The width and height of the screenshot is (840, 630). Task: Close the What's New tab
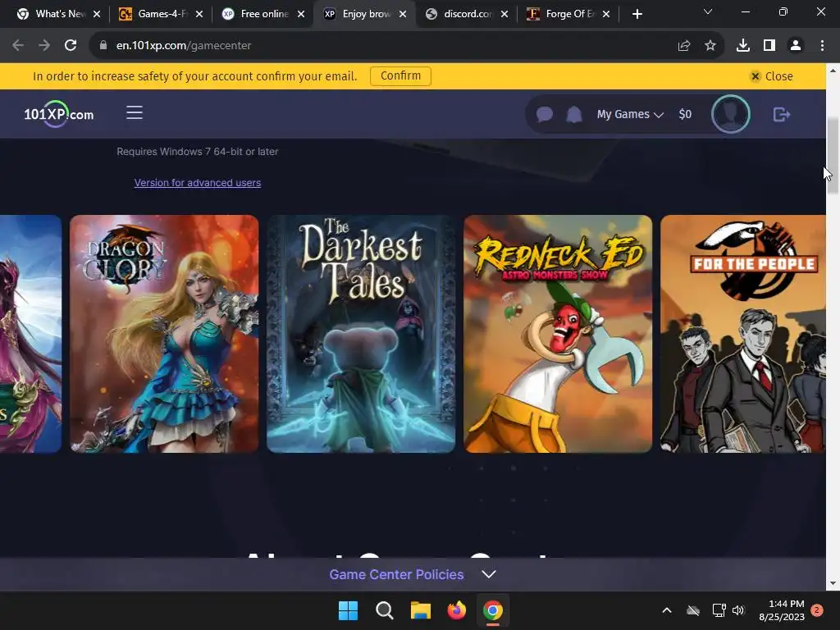[97, 15]
